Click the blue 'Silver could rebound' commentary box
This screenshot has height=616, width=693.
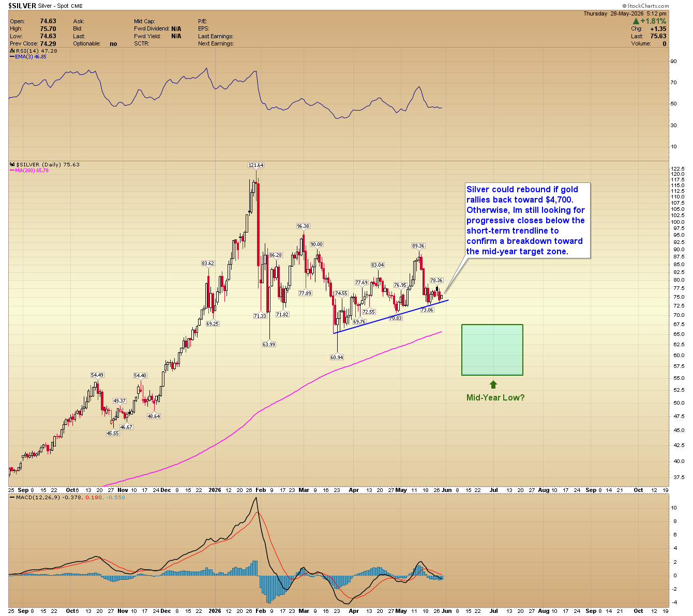tap(528, 221)
